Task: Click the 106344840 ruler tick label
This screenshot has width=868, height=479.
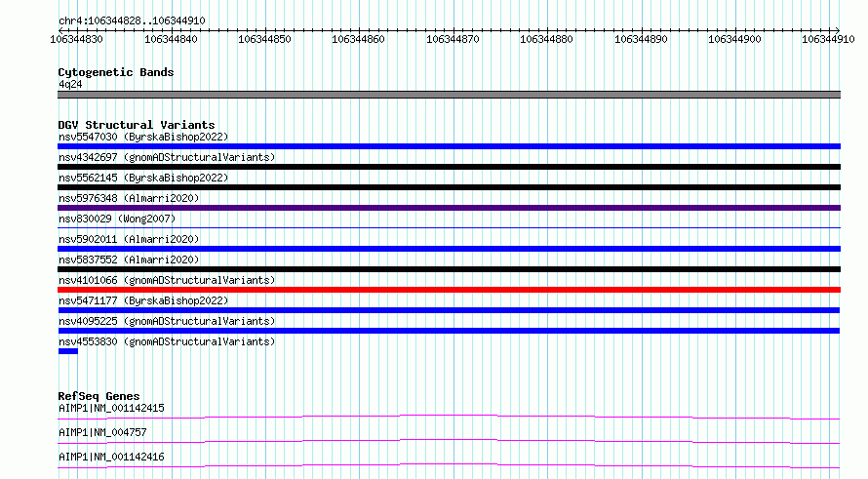Action: pos(171,39)
